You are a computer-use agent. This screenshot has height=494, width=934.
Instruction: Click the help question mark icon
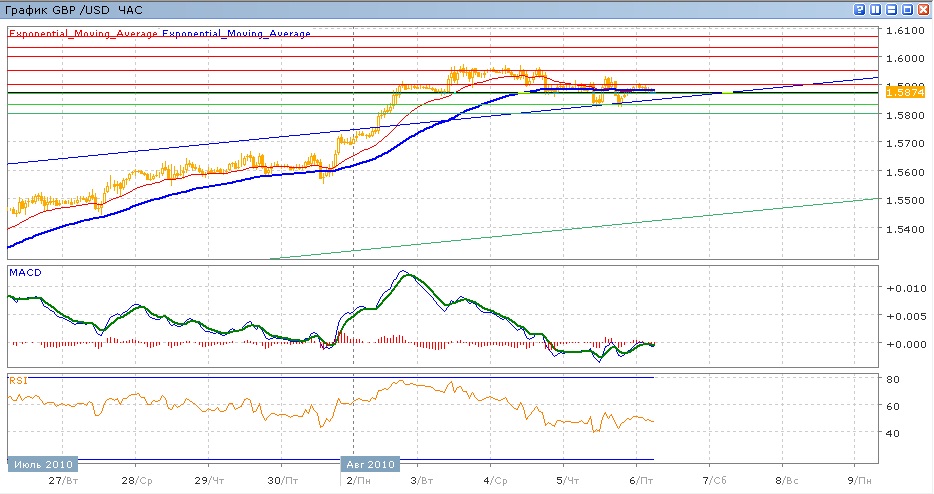859,9
